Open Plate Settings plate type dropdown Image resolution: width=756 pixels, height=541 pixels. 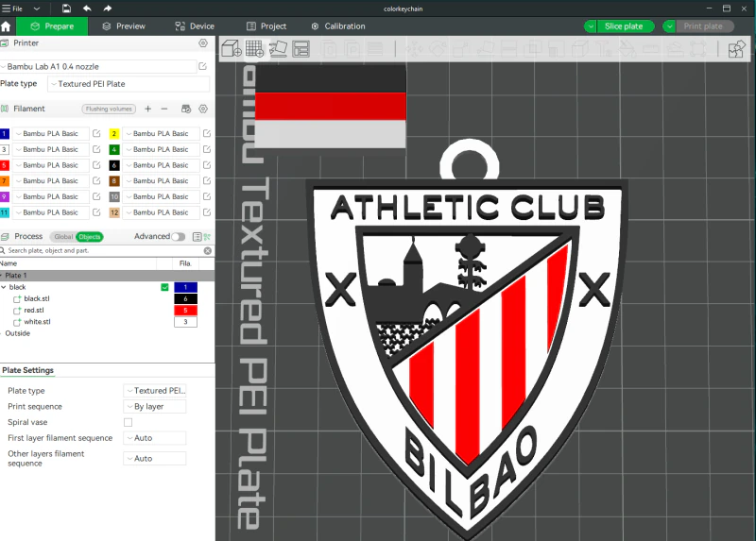pos(155,391)
